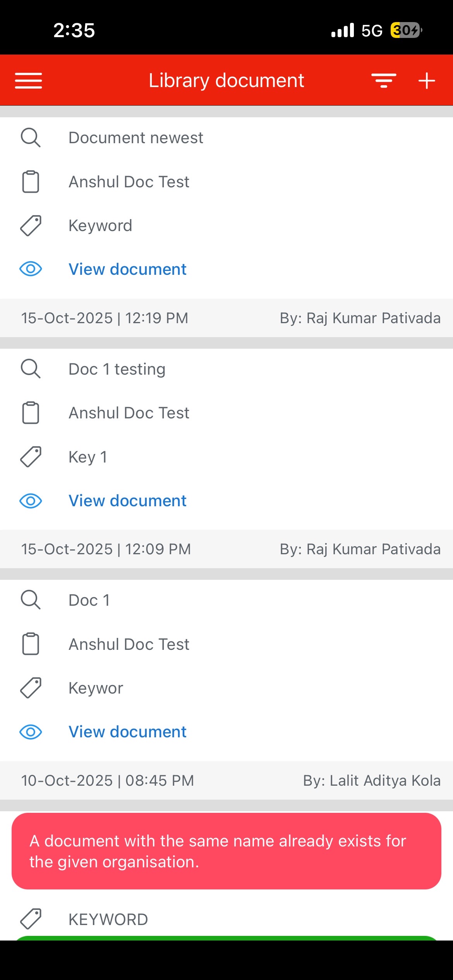Open View document link for Doc 1
Screen dimensions: 453x980
click(127, 732)
